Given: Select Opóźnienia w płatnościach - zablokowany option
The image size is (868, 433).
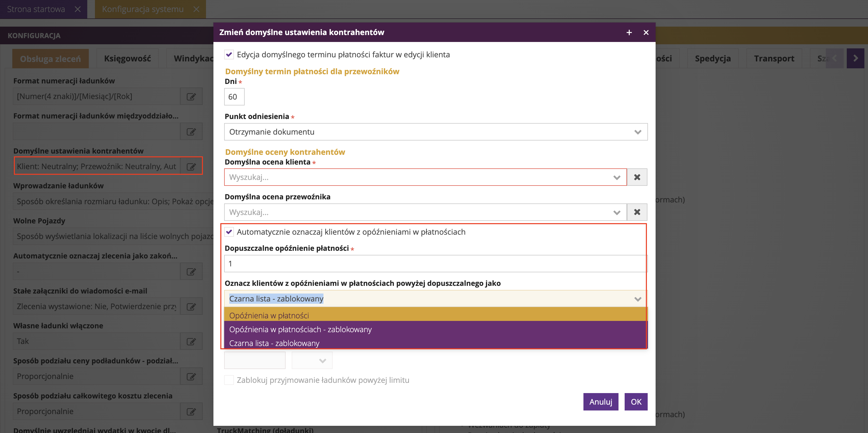Looking at the screenshot, I should point(300,330).
